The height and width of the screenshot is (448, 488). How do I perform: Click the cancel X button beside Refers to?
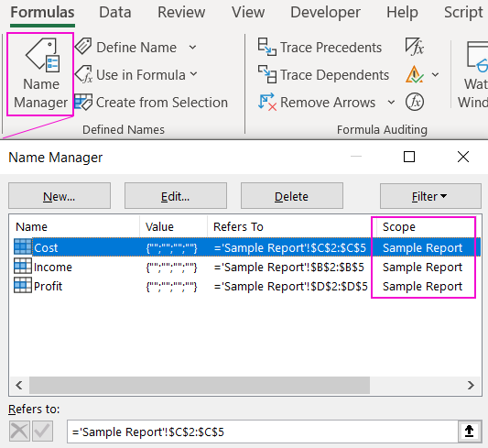(19, 432)
